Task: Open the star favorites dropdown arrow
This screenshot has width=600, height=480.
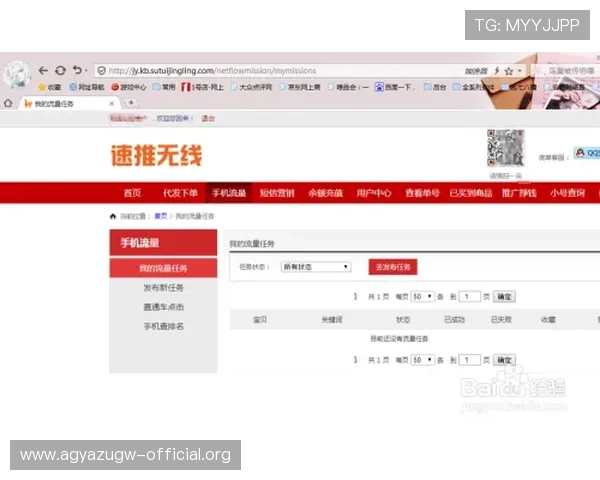Action: pyautogui.click(x=520, y=71)
